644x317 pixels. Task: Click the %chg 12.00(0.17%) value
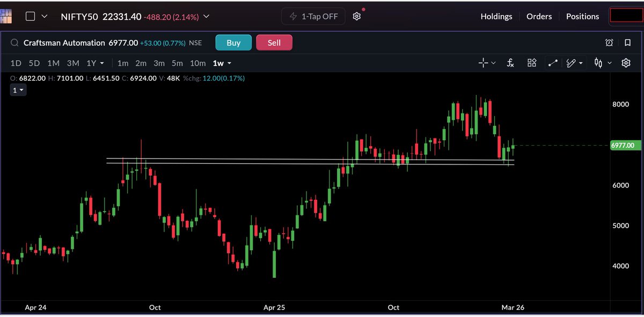[x=214, y=78]
